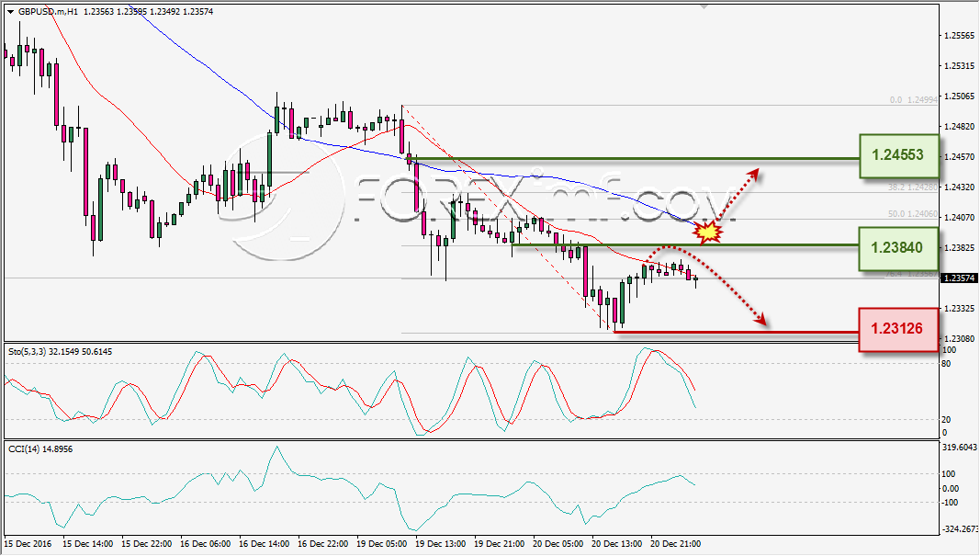This screenshot has width=980, height=556.
Task: Select the Fibonacci 38.2 1.24280 level label
Action: click(913, 187)
